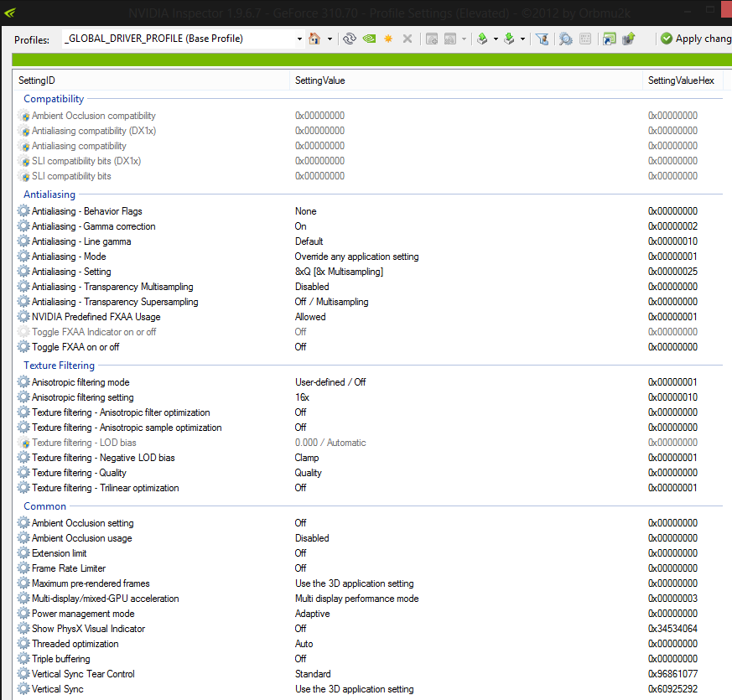Click the gear icon beside Ambient Occlusion setting
732x700 pixels.
[23, 522]
